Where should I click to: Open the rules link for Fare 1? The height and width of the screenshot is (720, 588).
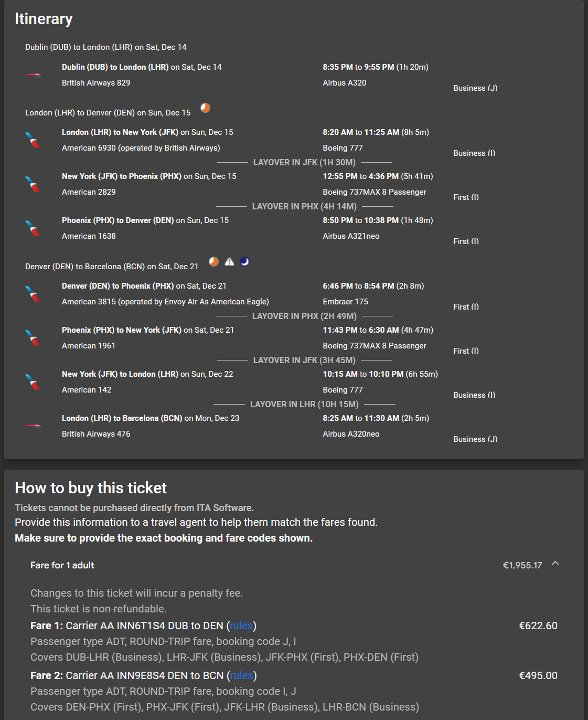click(241, 626)
